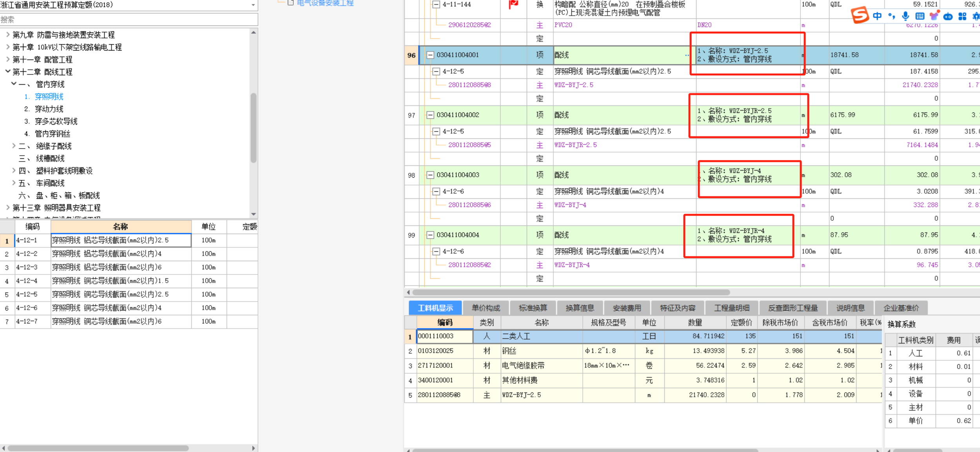The height and width of the screenshot is (452, 980).
Task: Collapse item 030411004003 minus box
Action: click(x=430, y=175)
